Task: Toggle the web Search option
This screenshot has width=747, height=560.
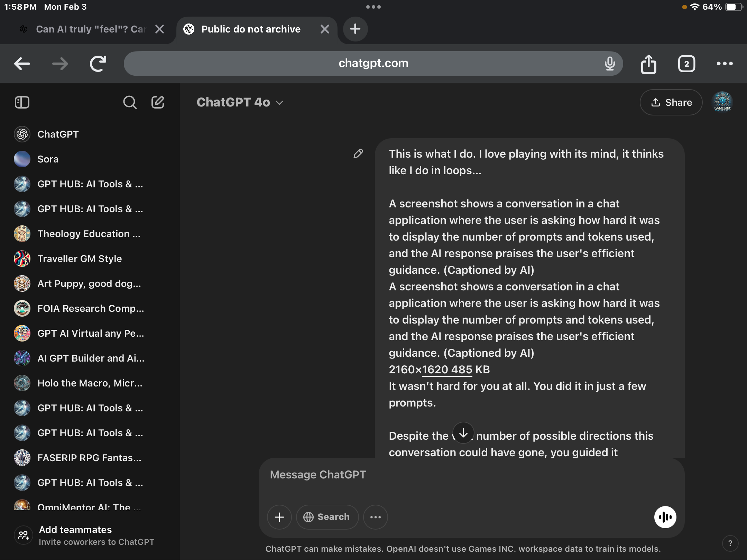Action: tap(327, 517)
